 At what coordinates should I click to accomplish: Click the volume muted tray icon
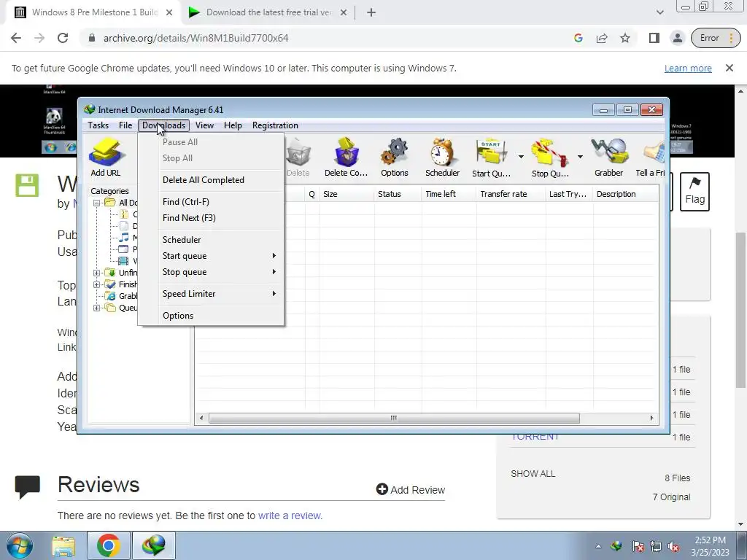click(x=673, y=547)
